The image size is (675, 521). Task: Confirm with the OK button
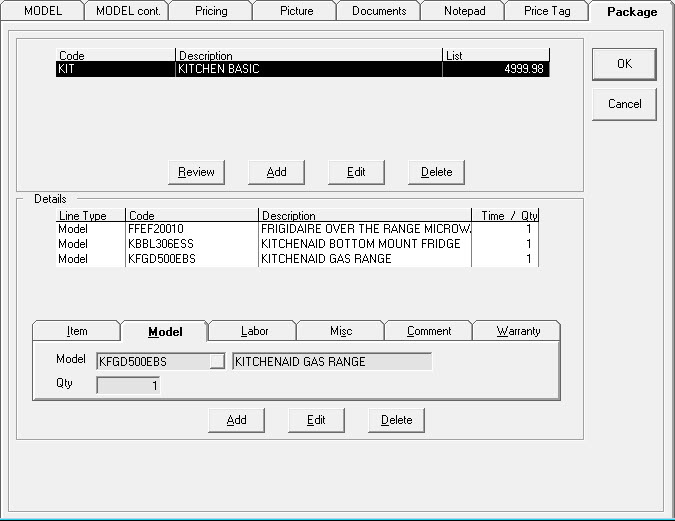click(x=624, y=64)
